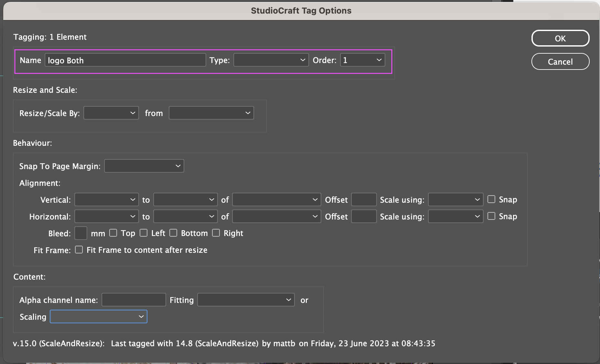The image size is (600, 364).
Task: Check the Top bleed checkbox
Action: pos(113,233)
